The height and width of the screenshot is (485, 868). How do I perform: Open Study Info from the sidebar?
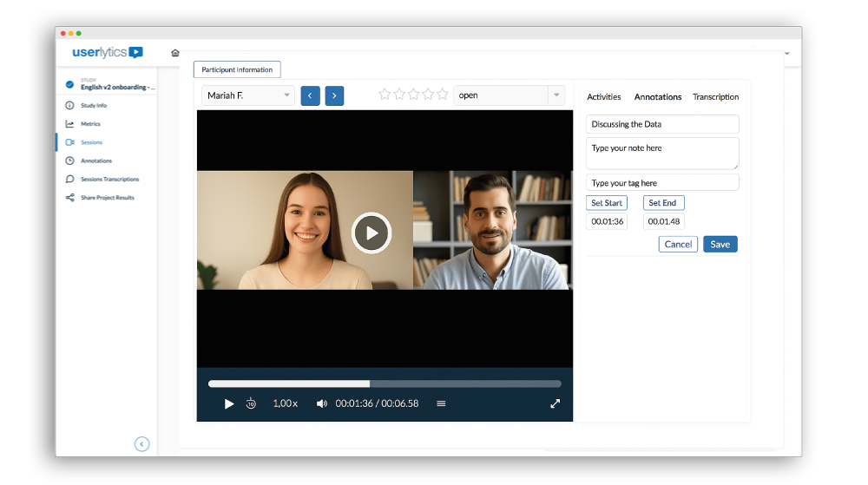tap(93, 105)
